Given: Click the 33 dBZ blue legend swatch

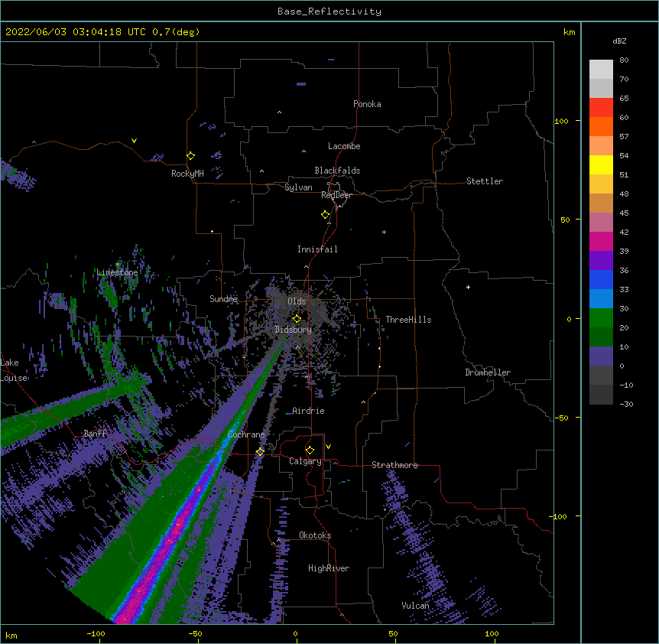Looking at the screenshot, I should coord(601,298).
